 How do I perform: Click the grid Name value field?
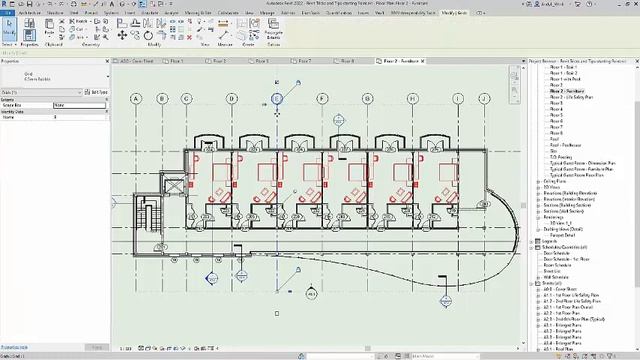tap(80, 117)
